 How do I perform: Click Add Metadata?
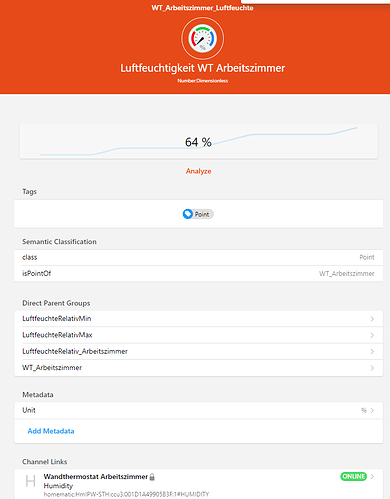point(51,431)
